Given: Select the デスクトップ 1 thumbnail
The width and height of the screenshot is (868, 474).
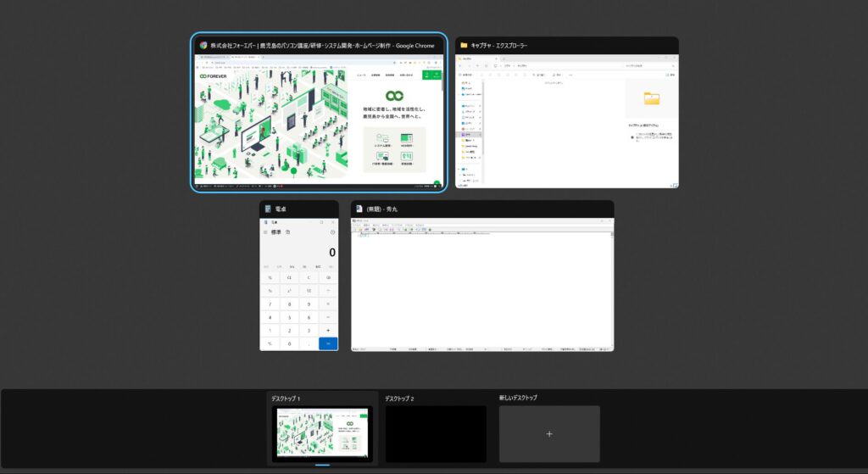Looking at the screenshot, I should coord(322,434).
